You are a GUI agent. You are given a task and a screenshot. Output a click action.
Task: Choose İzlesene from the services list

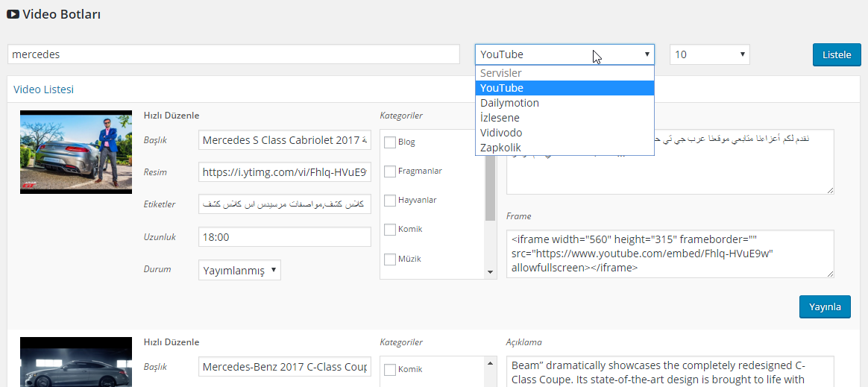click(564, 118)
